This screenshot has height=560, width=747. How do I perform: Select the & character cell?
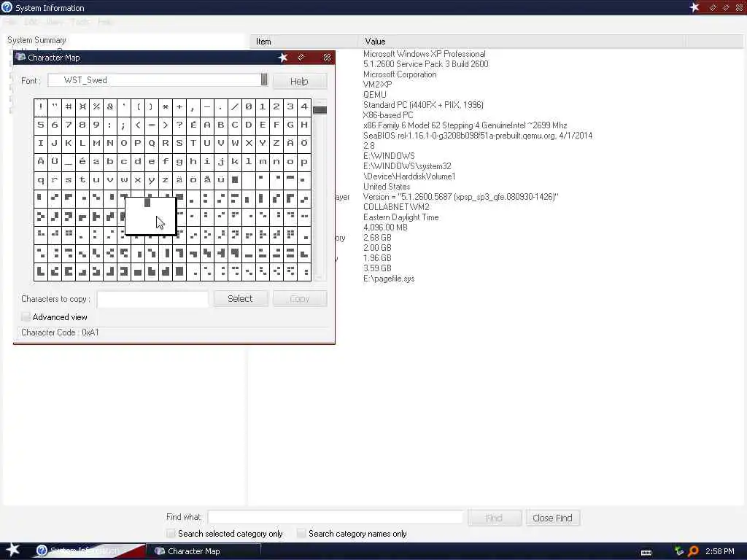coord(110,106)
